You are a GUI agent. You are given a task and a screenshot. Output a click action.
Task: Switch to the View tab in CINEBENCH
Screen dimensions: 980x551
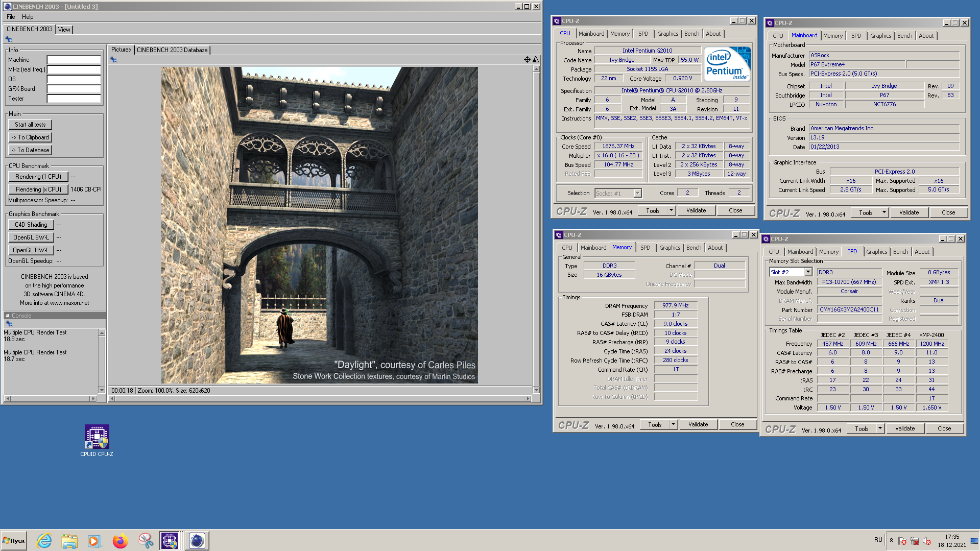click(x=64, y=30)
